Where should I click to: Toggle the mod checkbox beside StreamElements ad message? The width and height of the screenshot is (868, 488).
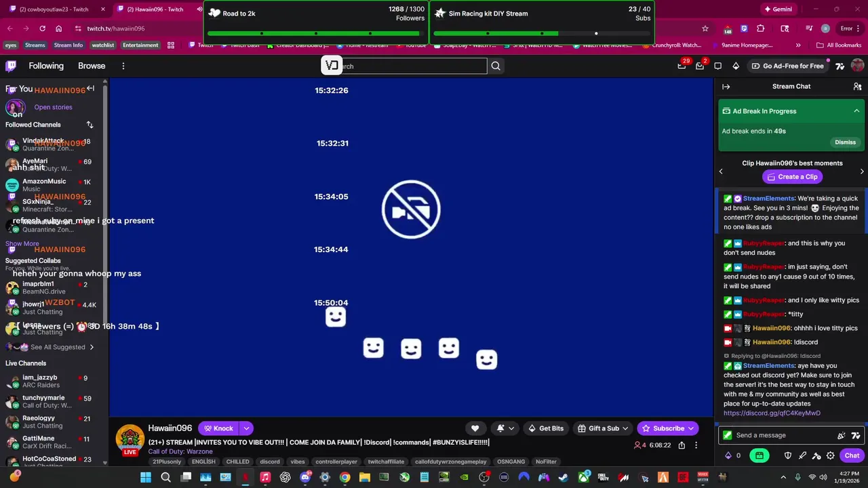pos(728,199)
